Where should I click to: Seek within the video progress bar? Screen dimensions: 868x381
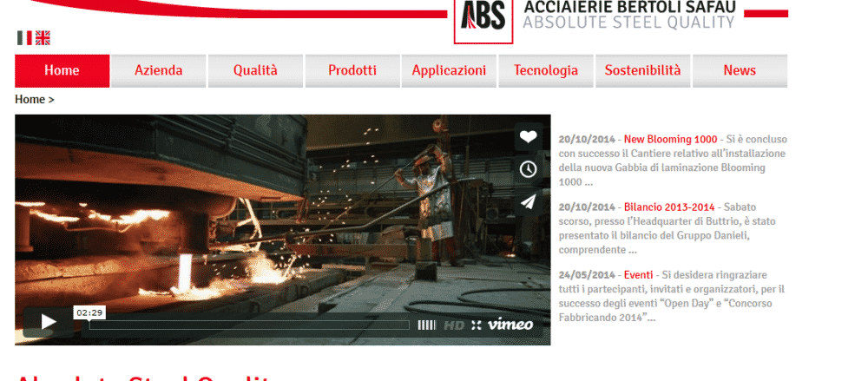tap(249, 325)
